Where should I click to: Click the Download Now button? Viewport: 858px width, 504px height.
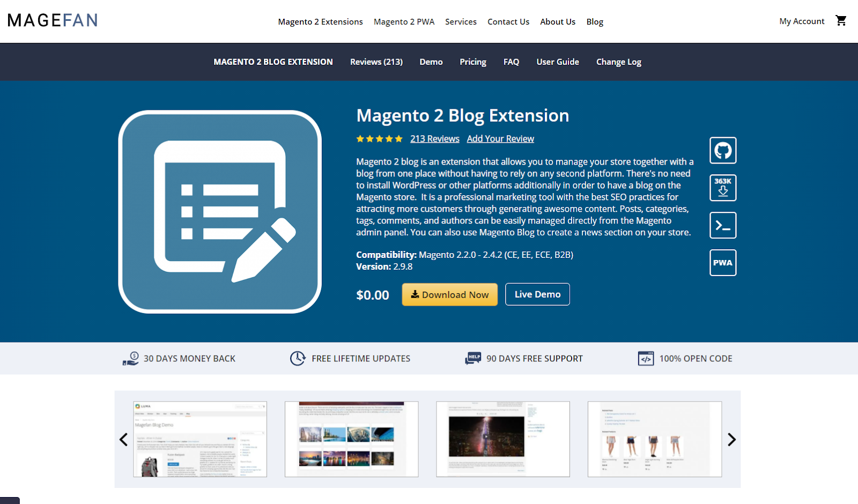point(450,294)
